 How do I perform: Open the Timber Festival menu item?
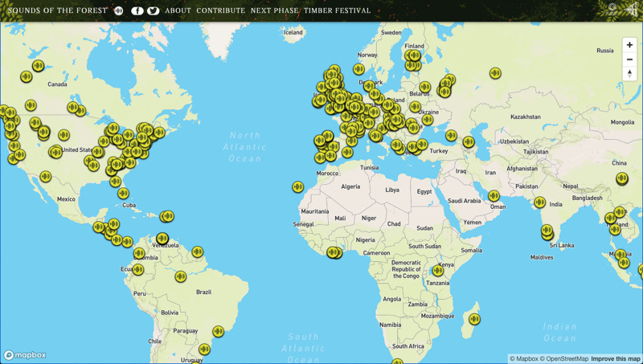click(x=337, y=10)
